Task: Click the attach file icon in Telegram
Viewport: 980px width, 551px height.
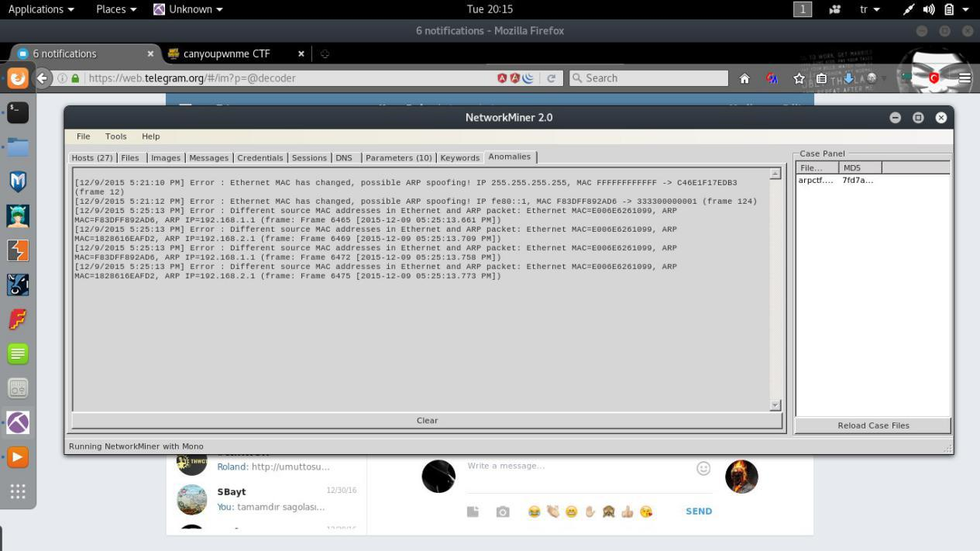Action: pos(473,511)
